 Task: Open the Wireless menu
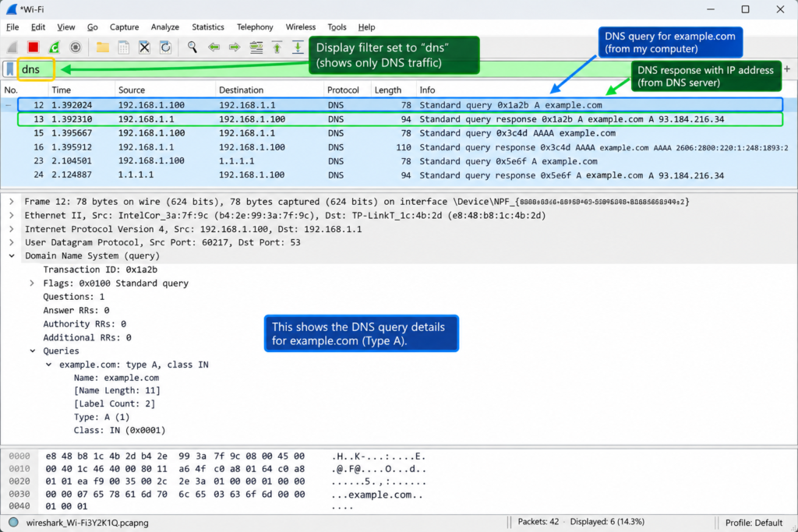coord(300,27)
